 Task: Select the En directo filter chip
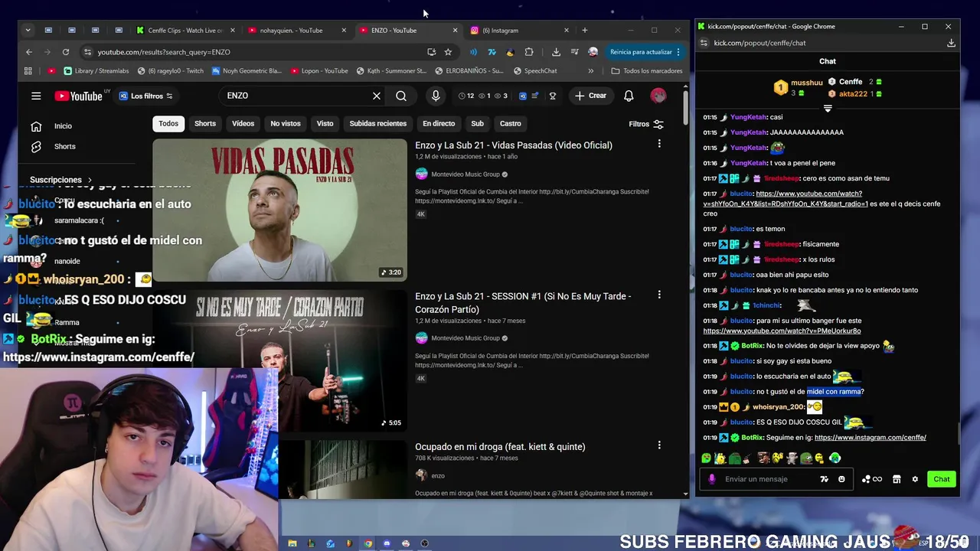[x=439, y=123]
